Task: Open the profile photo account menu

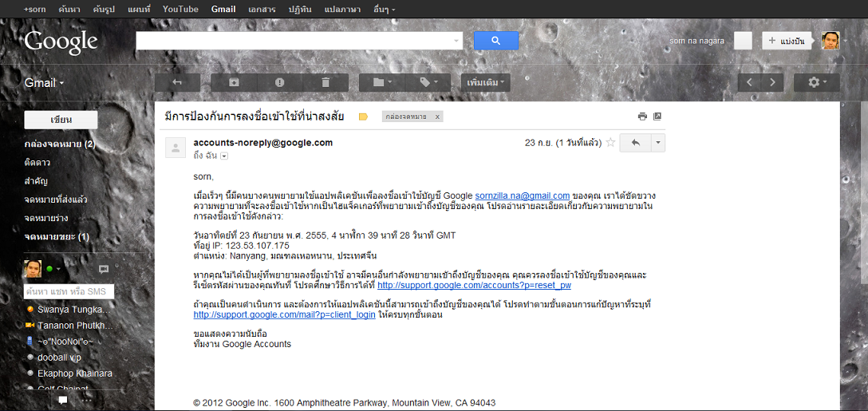Action: pos(831,41)
